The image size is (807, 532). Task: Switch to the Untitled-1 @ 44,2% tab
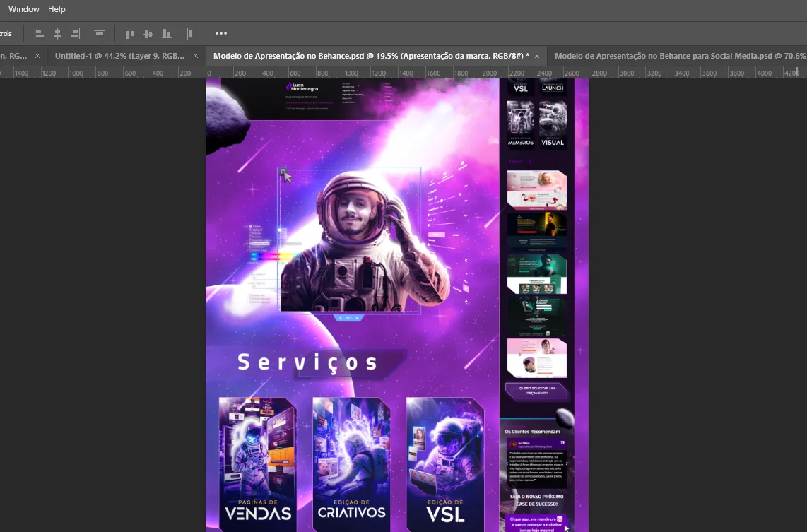119,56
